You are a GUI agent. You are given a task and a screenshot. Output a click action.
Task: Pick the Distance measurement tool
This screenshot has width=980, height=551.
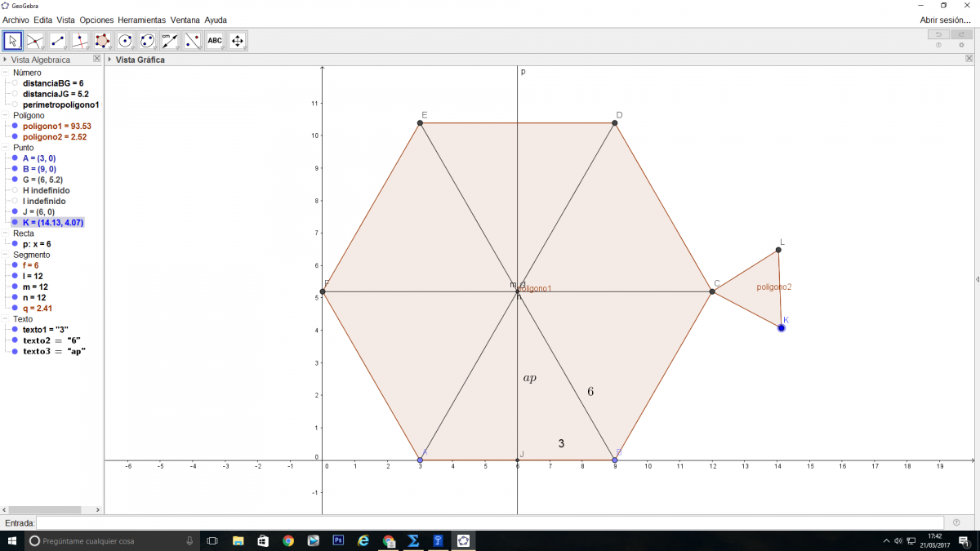tap(170, 41)
